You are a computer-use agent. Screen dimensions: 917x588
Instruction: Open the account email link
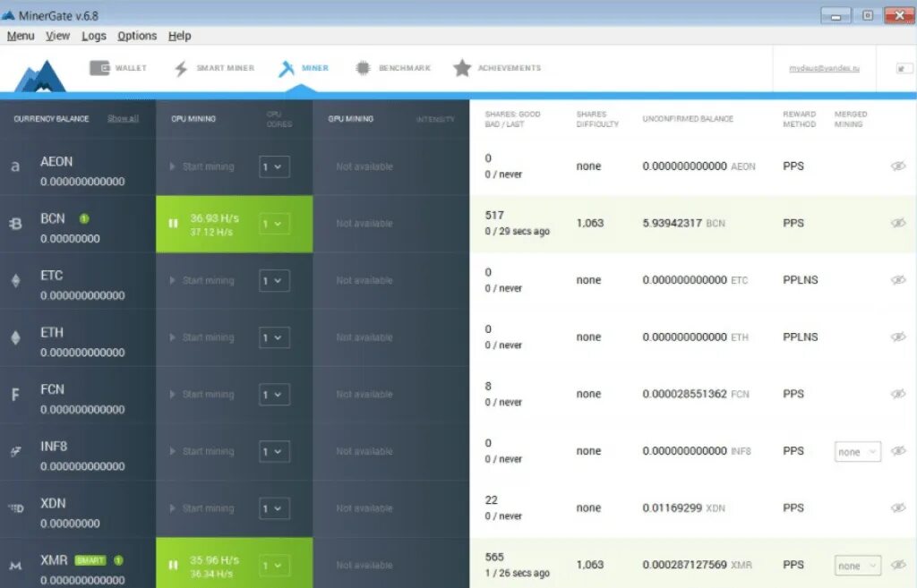pyautogui.click(x=824, y=68)
